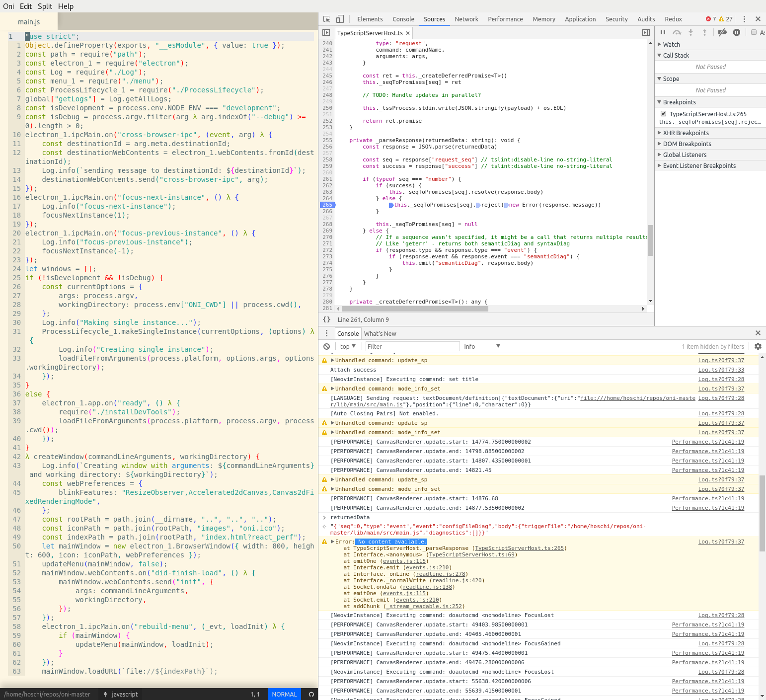Viewport: 766px width, 700px height.
Task: Tick the Async checkbox in the debugger toolbar
Action: 754,32
